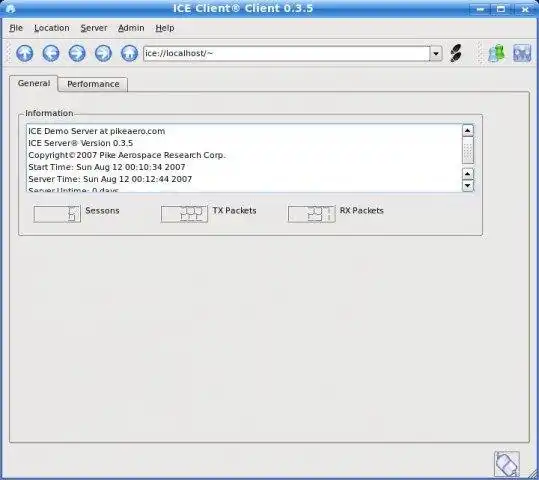The image size is (539, 480).
Task: Click the "Sessons" label
Action: [102, 211]
